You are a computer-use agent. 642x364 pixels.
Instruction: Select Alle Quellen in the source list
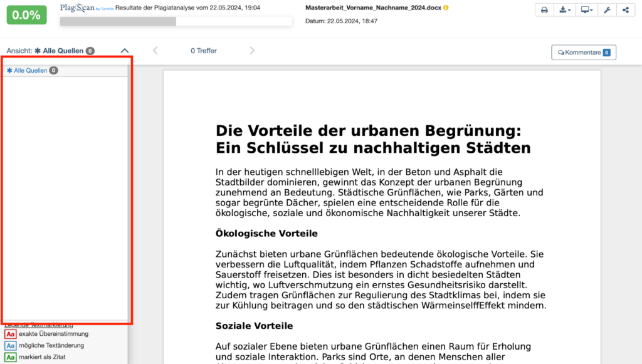33,70
